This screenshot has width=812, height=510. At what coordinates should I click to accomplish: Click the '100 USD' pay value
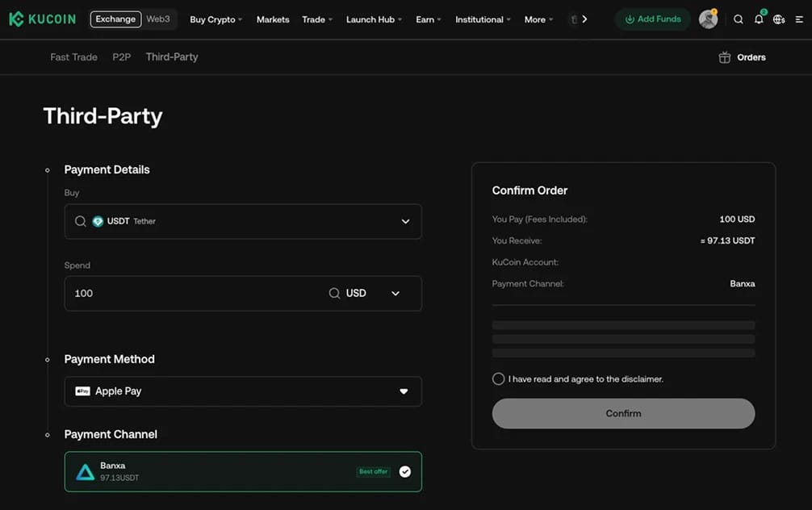737,219
